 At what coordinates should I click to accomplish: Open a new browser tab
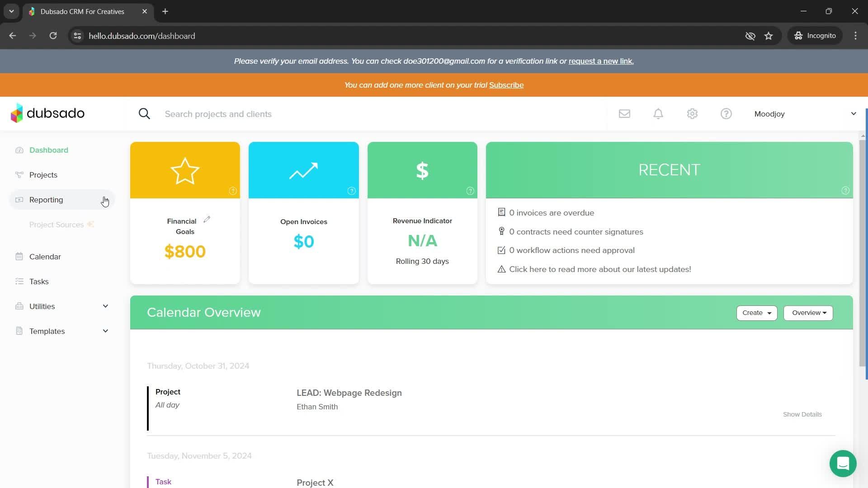pyautogui.click(x=165, y=11)
